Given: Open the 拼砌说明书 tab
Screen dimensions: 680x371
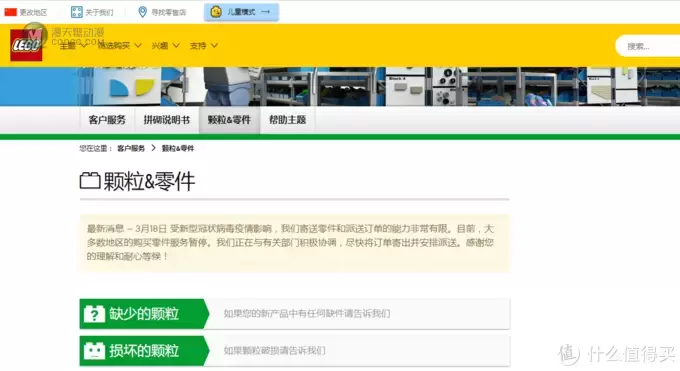Looking at the screenshot, I should click(x=167, y=120).
